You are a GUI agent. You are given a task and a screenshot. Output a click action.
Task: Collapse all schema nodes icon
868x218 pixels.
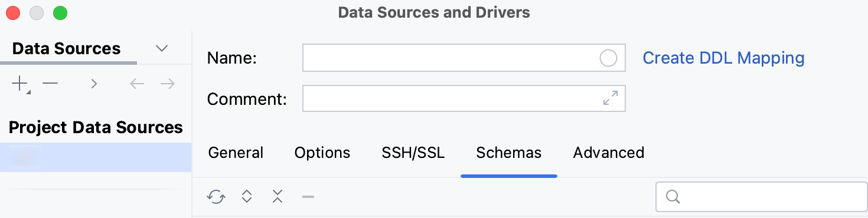point(278,197)
